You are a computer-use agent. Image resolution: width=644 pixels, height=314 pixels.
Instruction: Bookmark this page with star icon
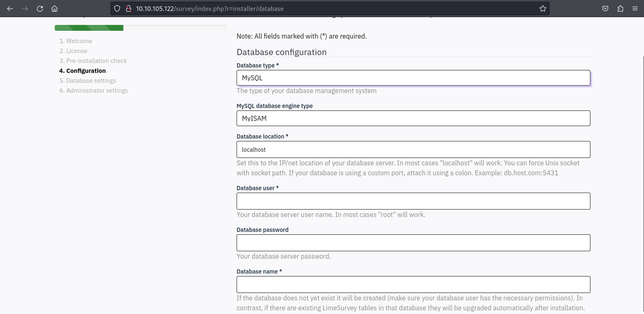(543, 9)
